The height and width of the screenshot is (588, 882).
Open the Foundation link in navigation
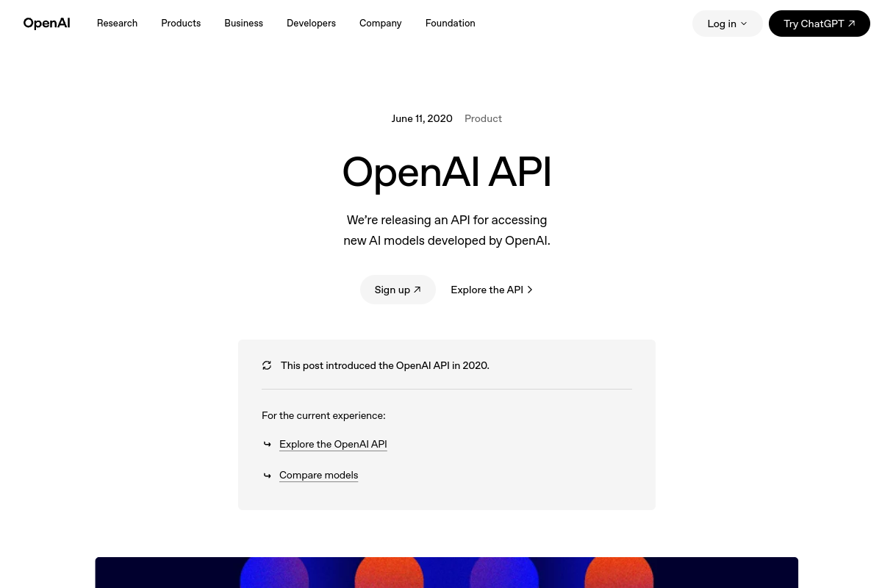point(450,24)
